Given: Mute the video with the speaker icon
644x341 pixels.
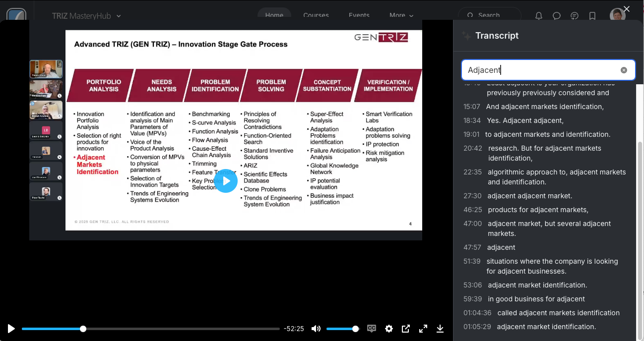Looking at the screenshot, I should [x=316, y=329].
